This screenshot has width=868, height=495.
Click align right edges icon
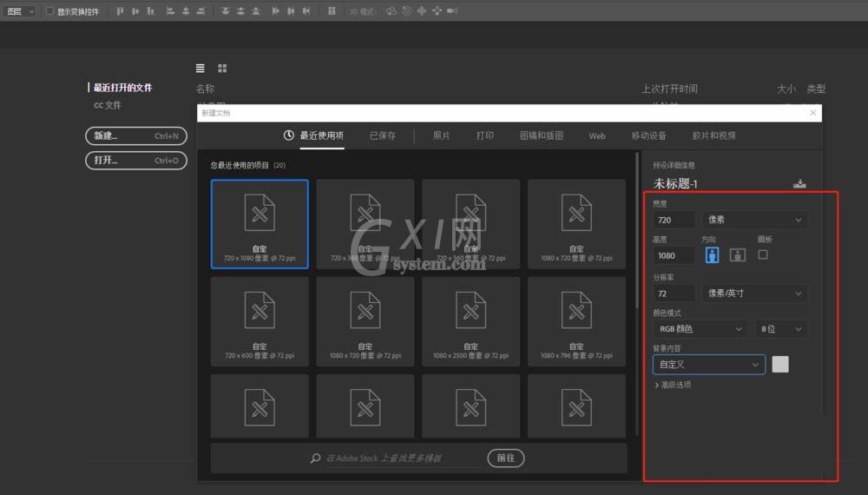coord(201,11)
